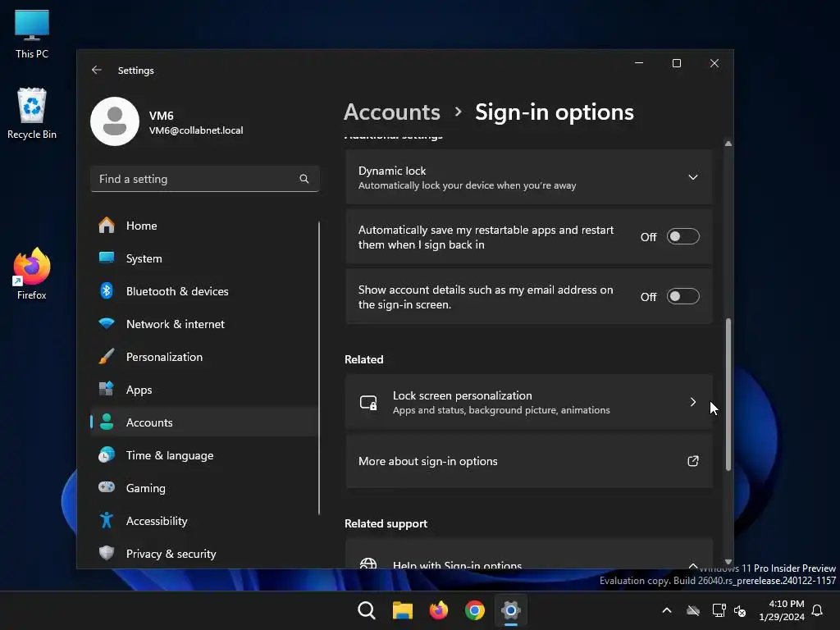Open the notification bell in system tray
Viewport: 840px width, 630px height.
coord(817,610)
